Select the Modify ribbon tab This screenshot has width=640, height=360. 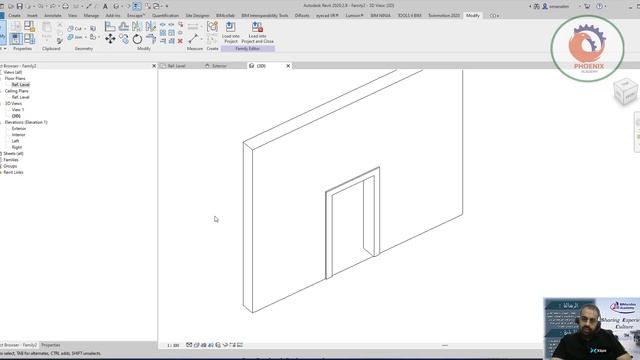tap(473, 16)
